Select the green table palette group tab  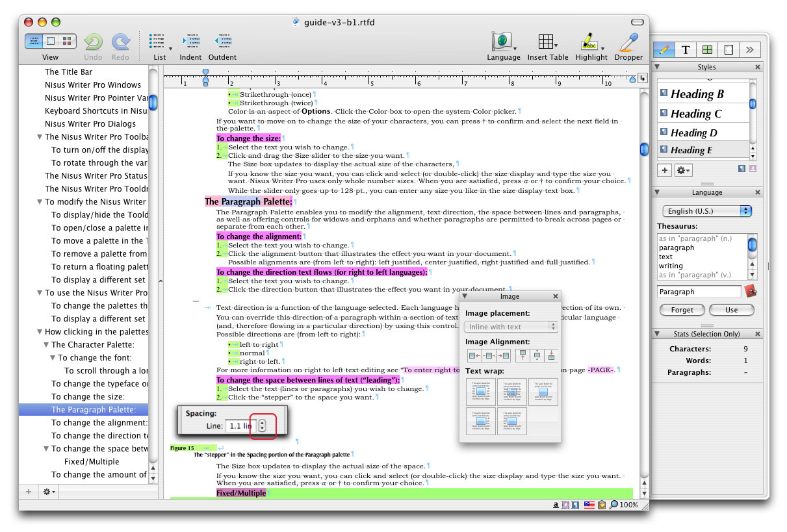(x=707, y=49)
